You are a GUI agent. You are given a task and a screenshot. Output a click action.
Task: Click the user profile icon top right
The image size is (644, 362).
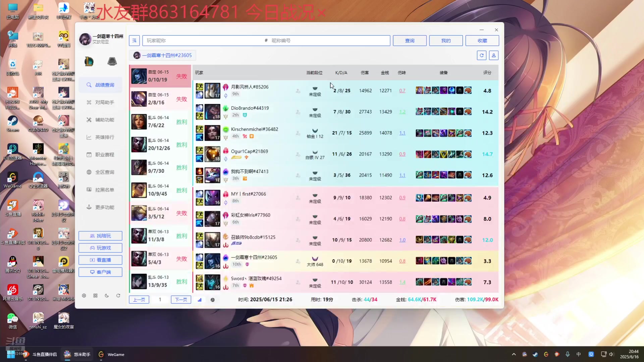494,55
